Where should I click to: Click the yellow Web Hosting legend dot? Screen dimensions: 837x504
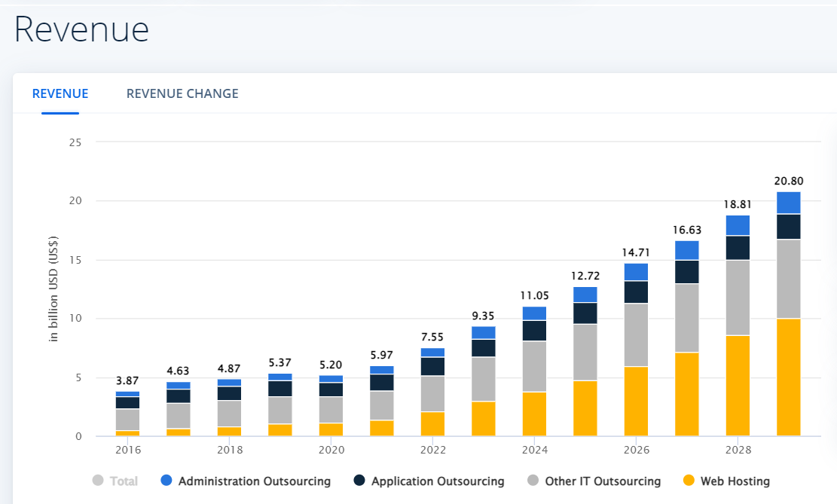[x=689, y=480]
